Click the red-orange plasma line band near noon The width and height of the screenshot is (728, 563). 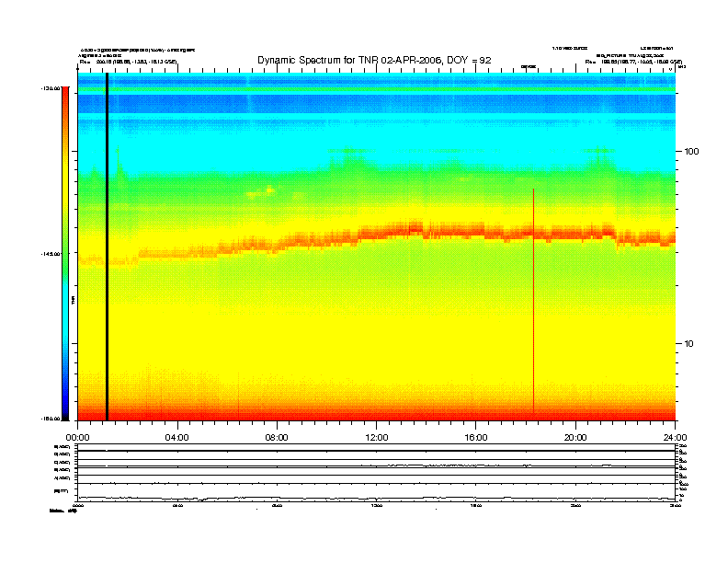[x=376, y=235]
